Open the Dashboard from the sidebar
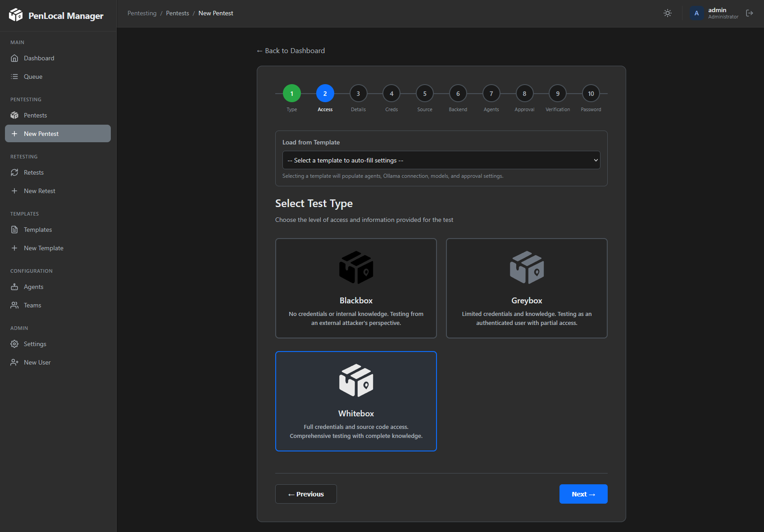 point(38,58)
